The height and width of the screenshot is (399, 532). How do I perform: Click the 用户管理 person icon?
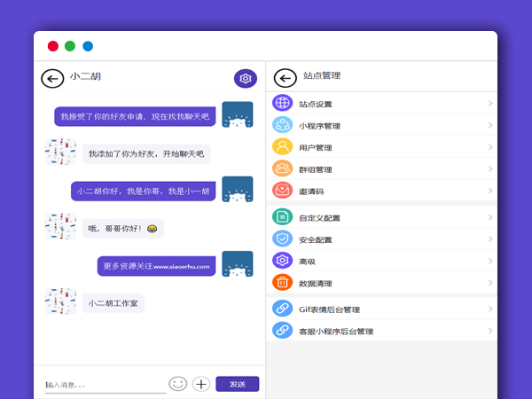(x=283, y=147)
